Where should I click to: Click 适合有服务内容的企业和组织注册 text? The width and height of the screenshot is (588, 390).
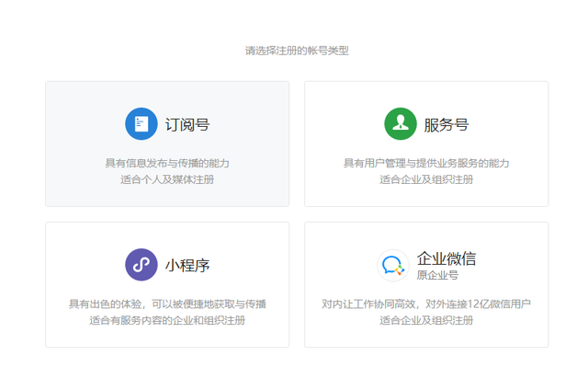[167, 320]
